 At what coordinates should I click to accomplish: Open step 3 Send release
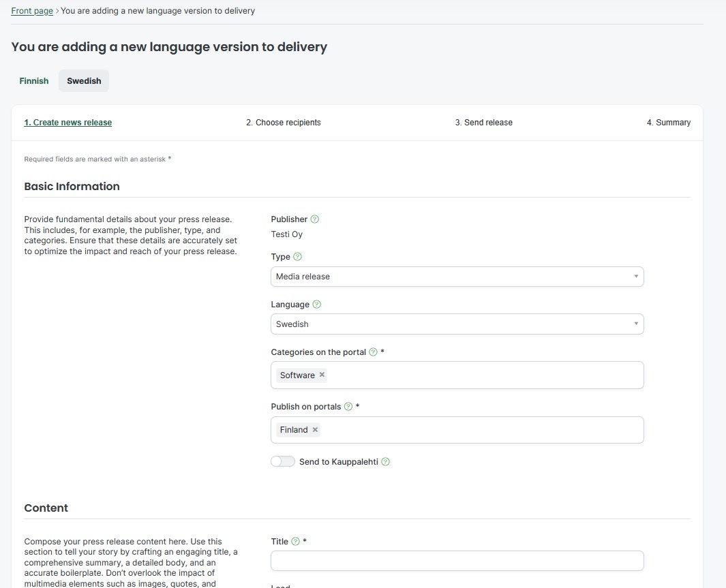pos(484,123)
